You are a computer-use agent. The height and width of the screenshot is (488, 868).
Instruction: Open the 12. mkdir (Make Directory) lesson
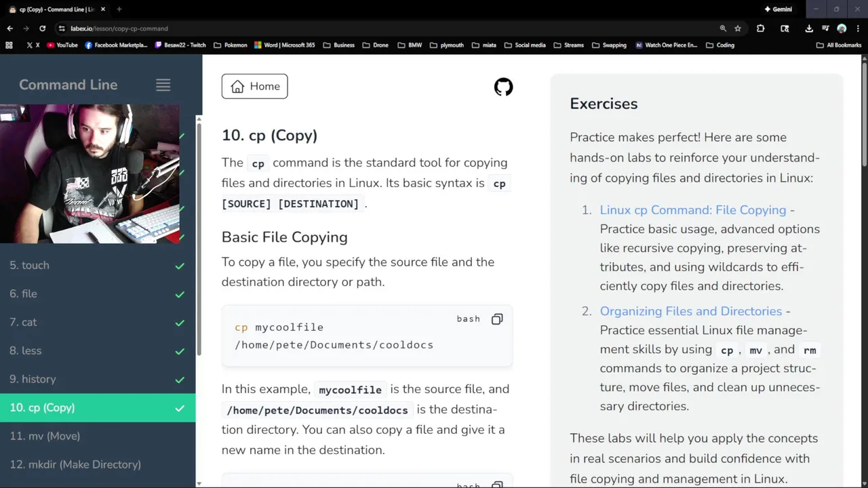pos(75,464)
